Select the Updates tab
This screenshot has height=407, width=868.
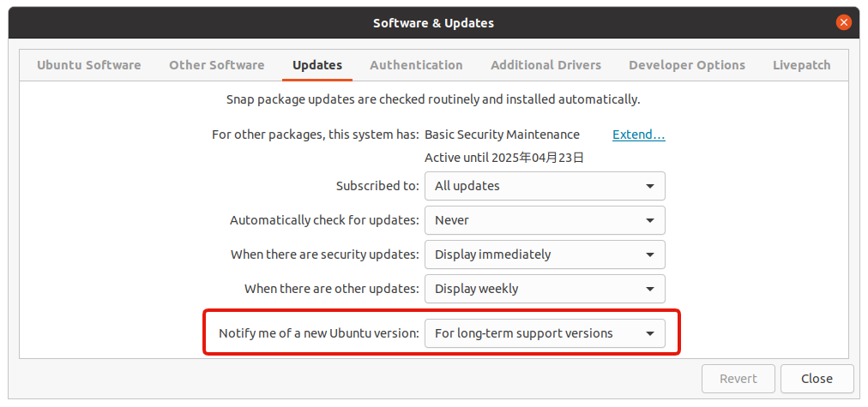click(x=317, y=65)
